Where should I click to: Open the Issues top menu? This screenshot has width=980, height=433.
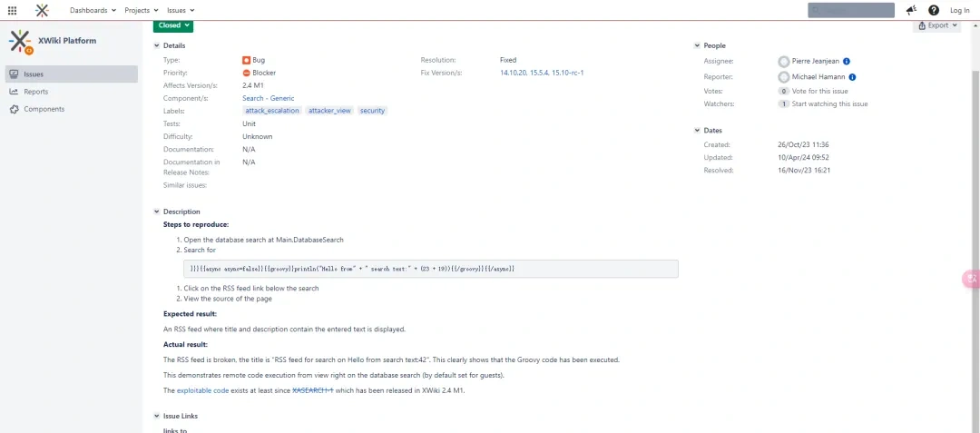point(181,10)
